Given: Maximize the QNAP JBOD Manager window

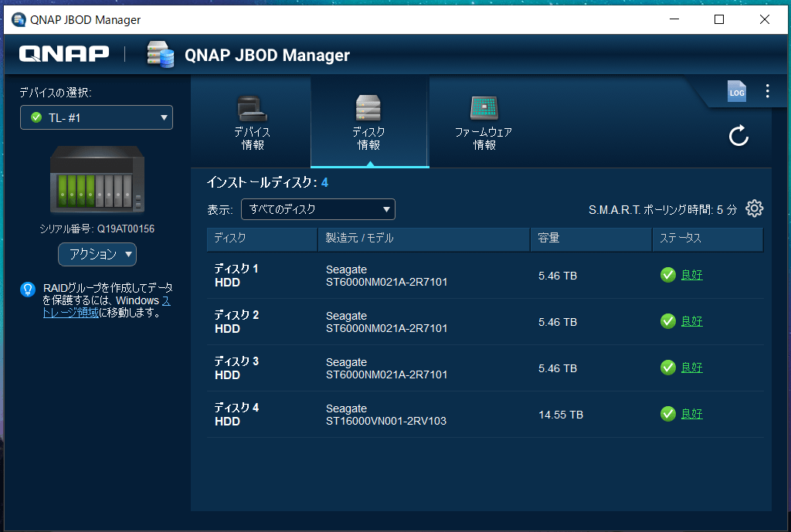Looking at the screenshot, I should click(719, 19).
